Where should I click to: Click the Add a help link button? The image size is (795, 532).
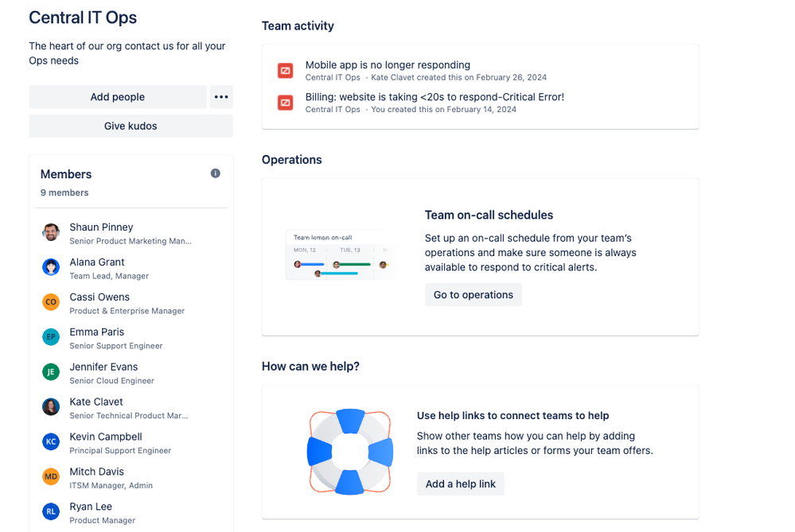461,483
